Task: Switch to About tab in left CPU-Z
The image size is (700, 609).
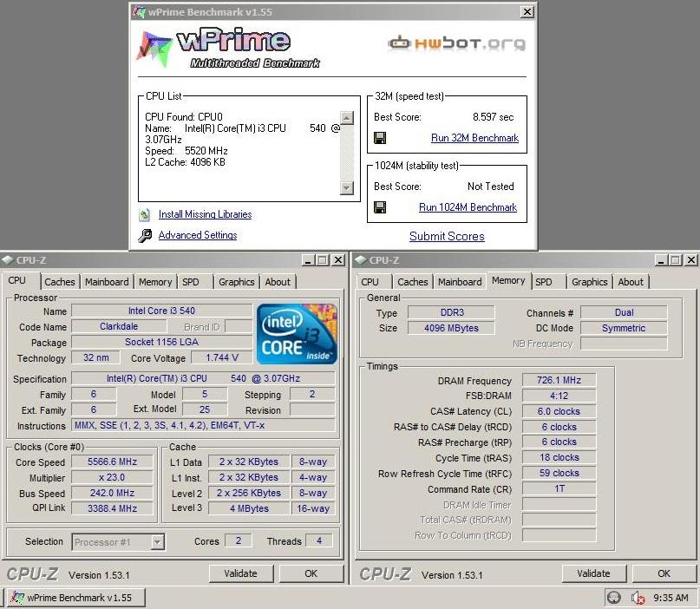Action: [x=278, y=282]
